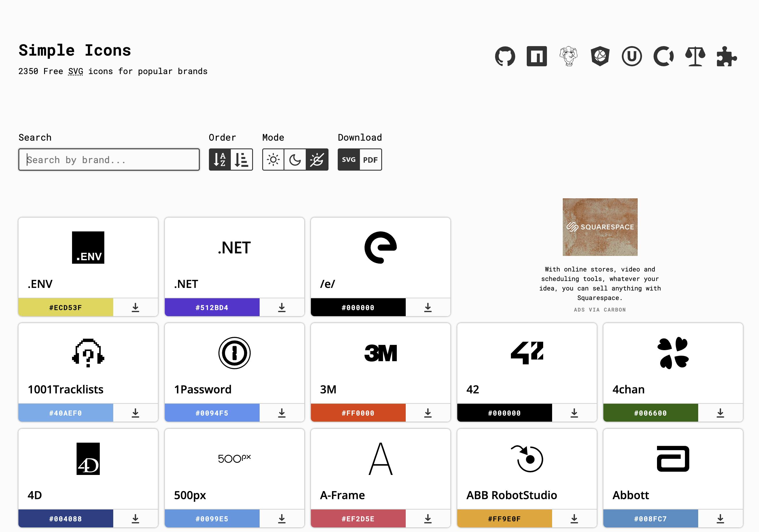Sort icons by color order
This screenshot has height=532, width=759.
[x=242, y=160]
